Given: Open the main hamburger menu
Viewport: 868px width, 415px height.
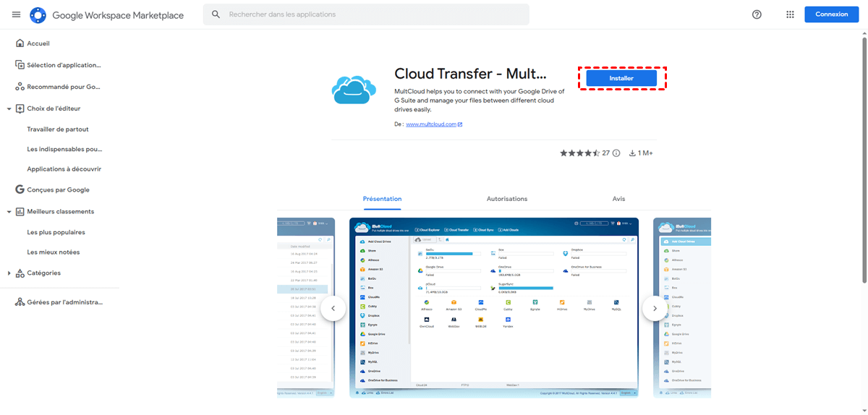Looking at the screenshot, I should pyautogui.click(x=16, y=14).
